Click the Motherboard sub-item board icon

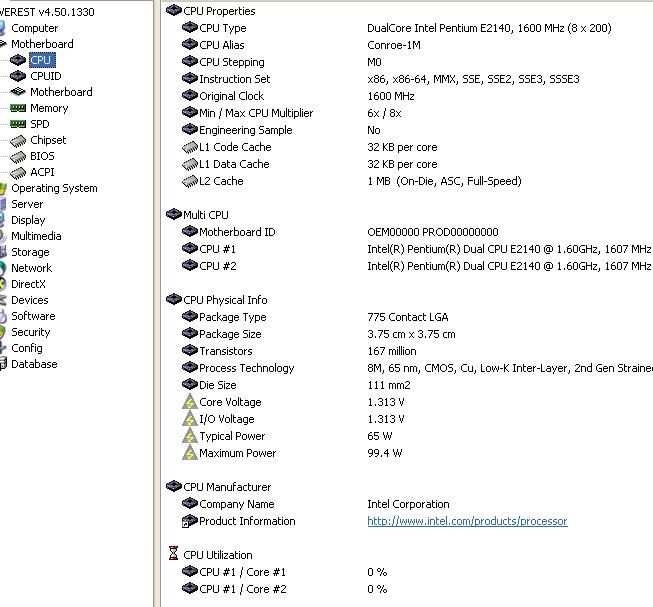coord(17,92)
